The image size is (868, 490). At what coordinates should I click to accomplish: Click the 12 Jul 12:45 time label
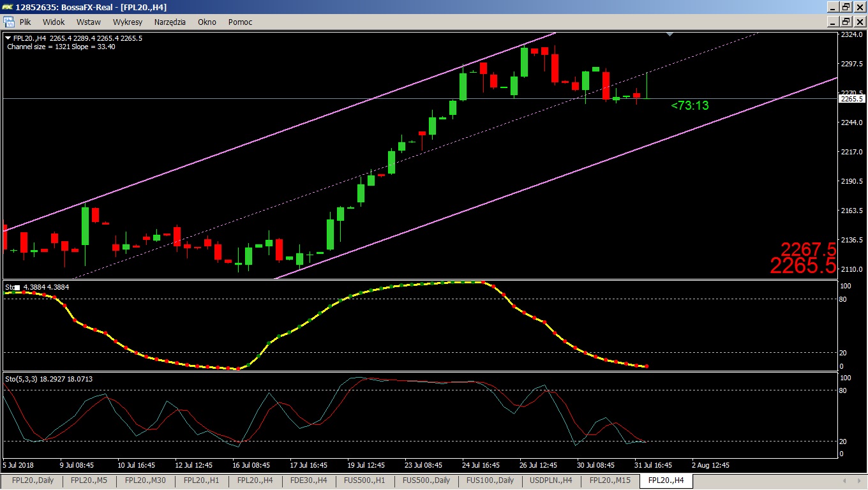195,465
